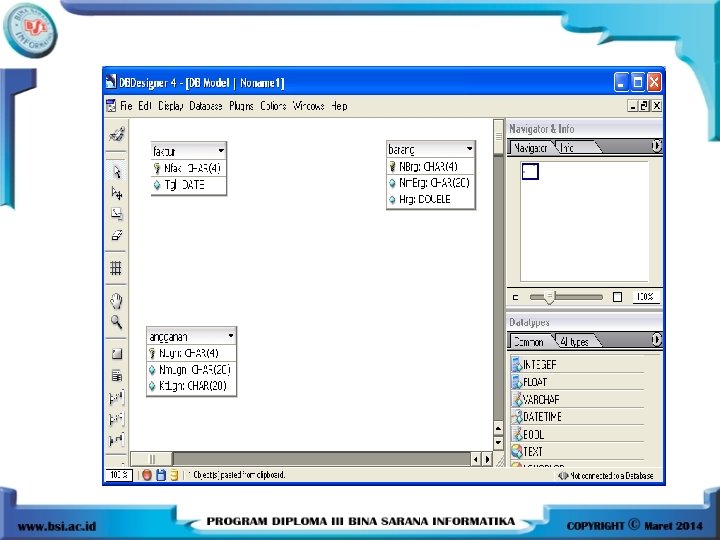Viewport: 720px width, 540px height.
Task: Select the second relation tool icon
Action: tap(116, 419)
